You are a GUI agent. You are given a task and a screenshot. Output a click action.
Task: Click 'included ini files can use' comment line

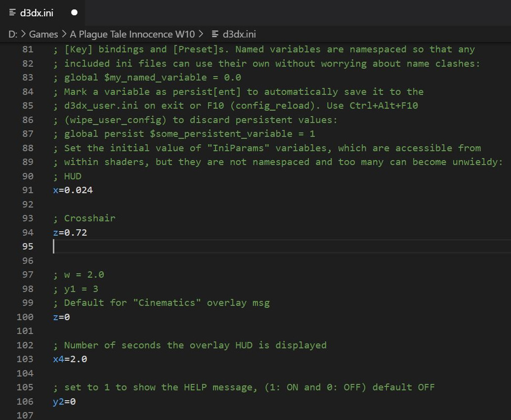(267, 64)
